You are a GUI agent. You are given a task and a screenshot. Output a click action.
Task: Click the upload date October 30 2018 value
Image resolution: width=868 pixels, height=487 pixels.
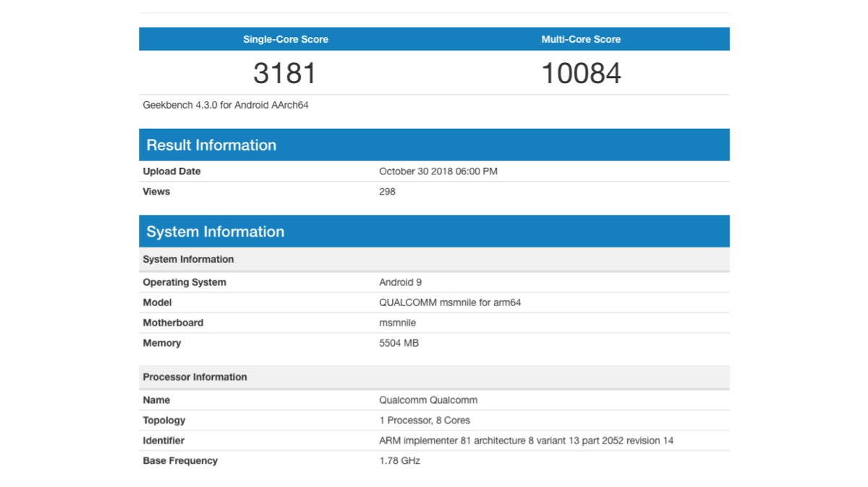click(438, 171)
